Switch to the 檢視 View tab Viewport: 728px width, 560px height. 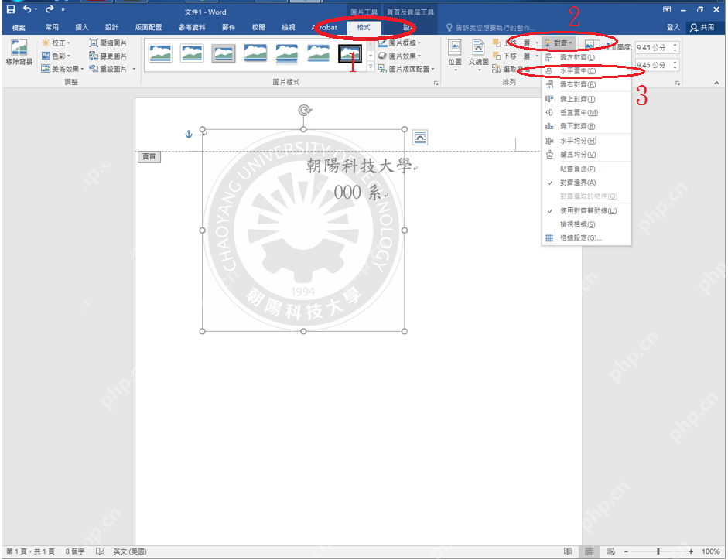tap(289, 27)
